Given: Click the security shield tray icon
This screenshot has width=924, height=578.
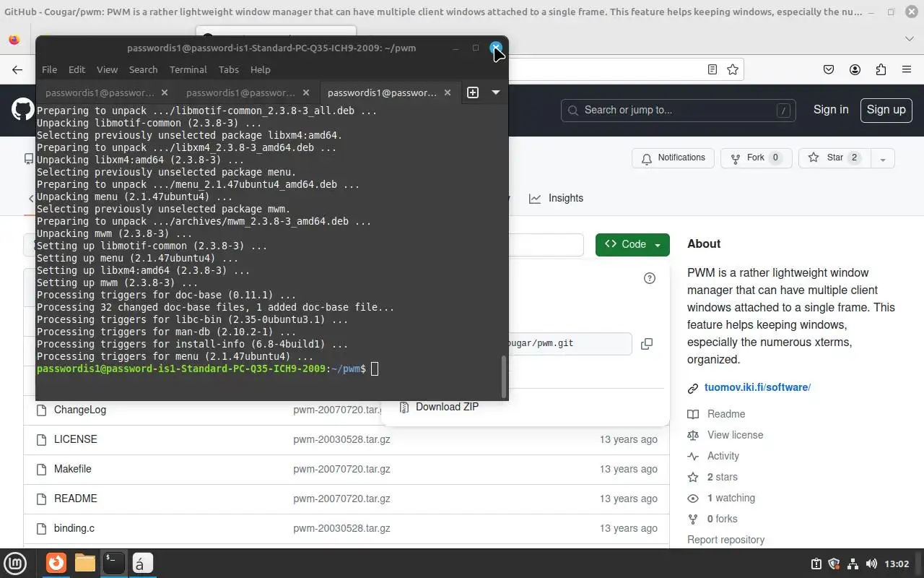Looking at the screenshot, I should [x=834, y=564].
